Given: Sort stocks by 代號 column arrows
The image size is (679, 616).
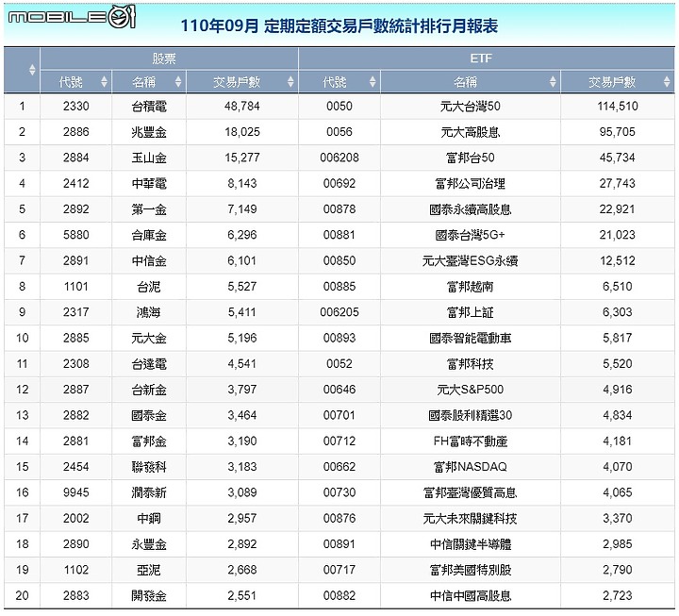Looking at the screenshot, I should [x=104, y=81].
